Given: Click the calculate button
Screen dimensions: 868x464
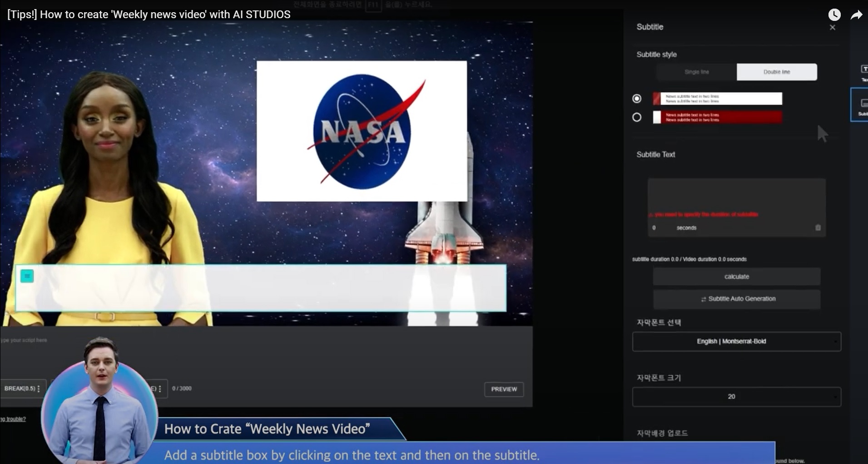Looking at the screenshot, I should point(737,276).
